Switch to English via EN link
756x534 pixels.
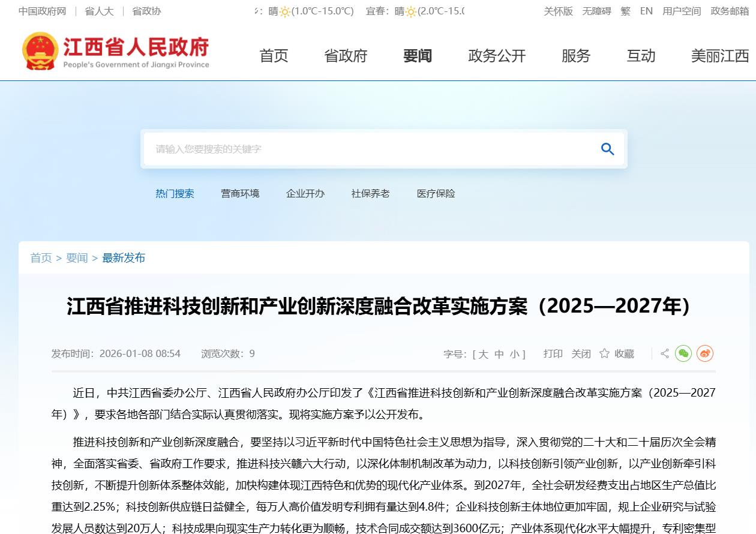(x=646, y=11)
